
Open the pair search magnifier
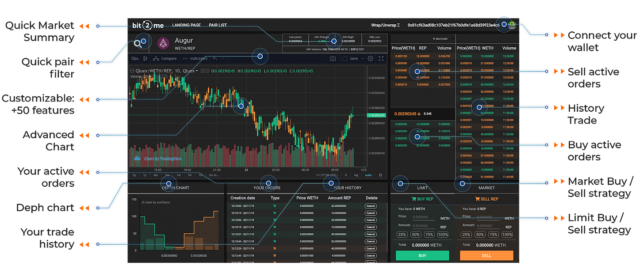point(138,43)
